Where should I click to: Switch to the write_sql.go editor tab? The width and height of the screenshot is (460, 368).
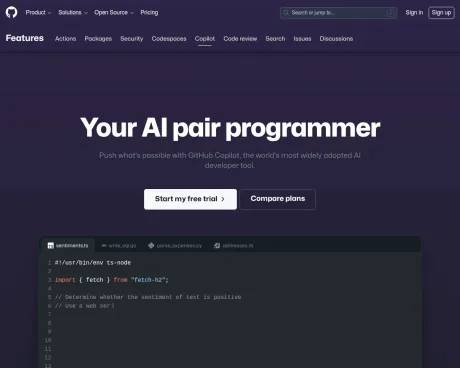[119, 246]
